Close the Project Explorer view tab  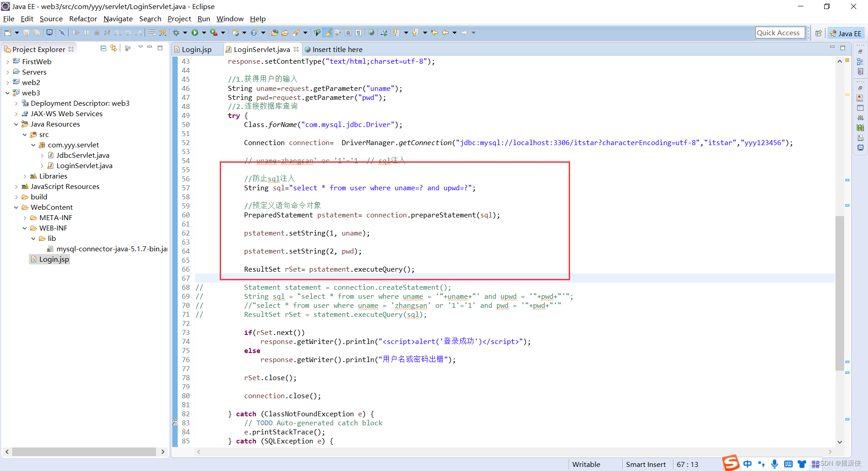pyautogui.click(x=71, y=49)
